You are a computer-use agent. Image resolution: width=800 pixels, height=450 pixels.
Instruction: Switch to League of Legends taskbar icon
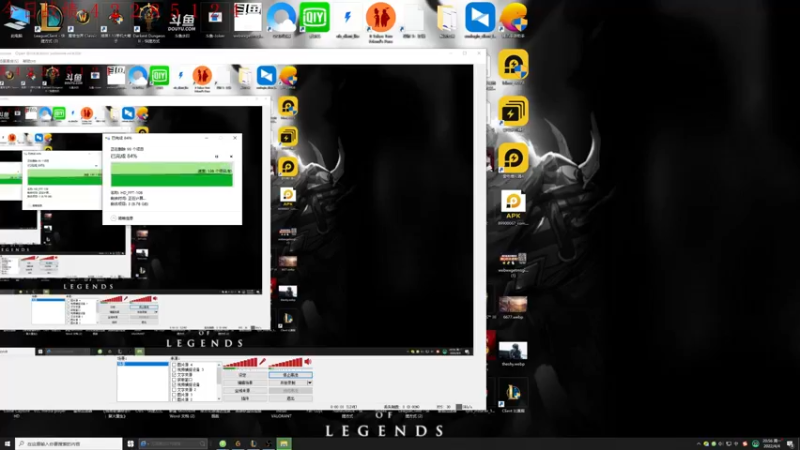[x=253, y=443]
